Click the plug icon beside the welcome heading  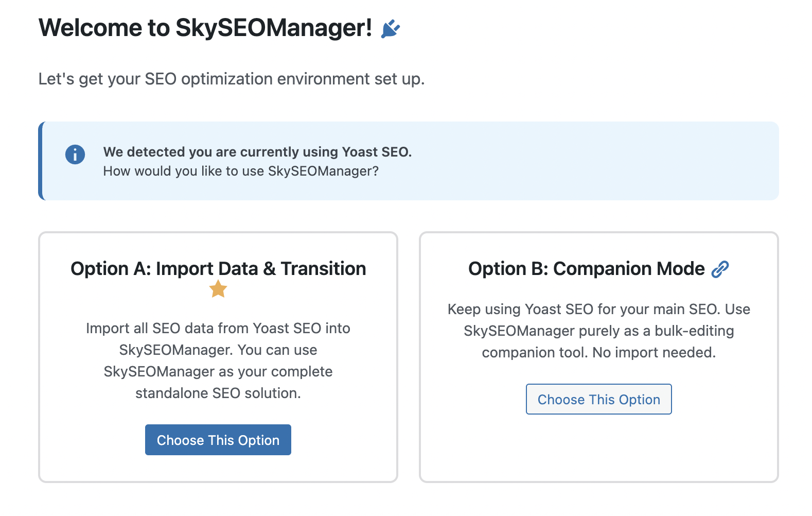[391, 29]
